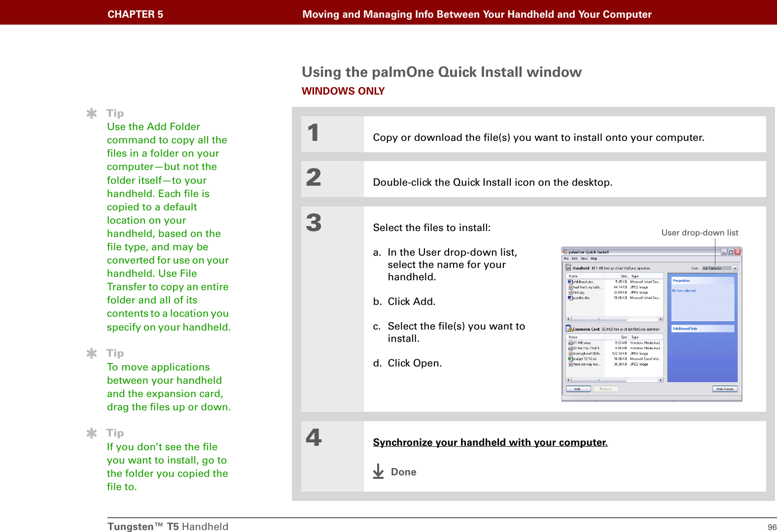Sort Expansion Card list by Name header
This screenshot has width=777, height=532.
coord(585,337)
